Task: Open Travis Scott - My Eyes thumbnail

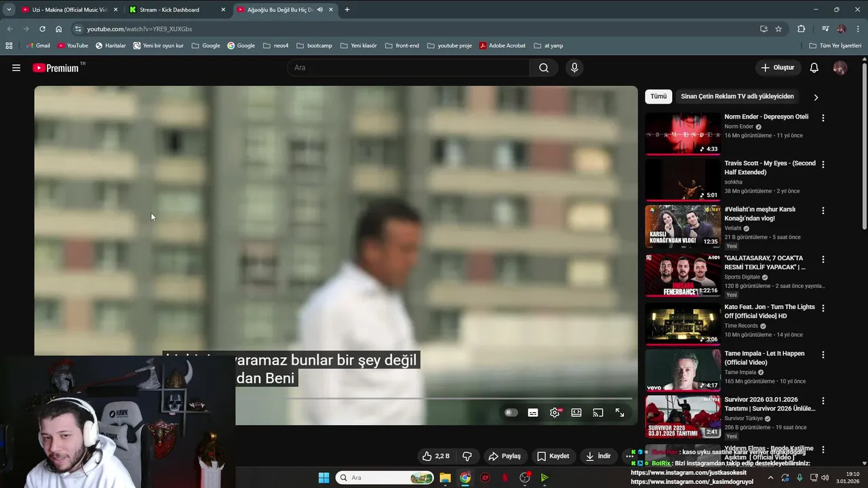Action: 683,180
